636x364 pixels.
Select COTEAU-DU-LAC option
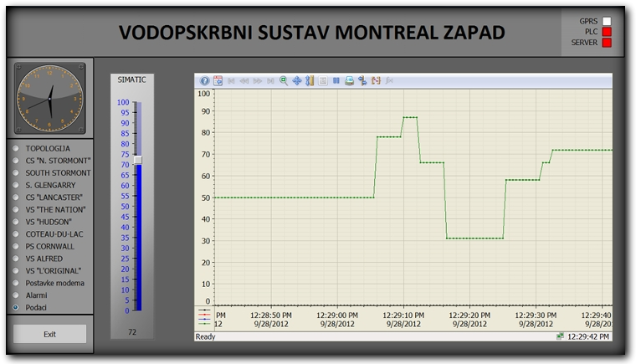click(x=16, y=234)
